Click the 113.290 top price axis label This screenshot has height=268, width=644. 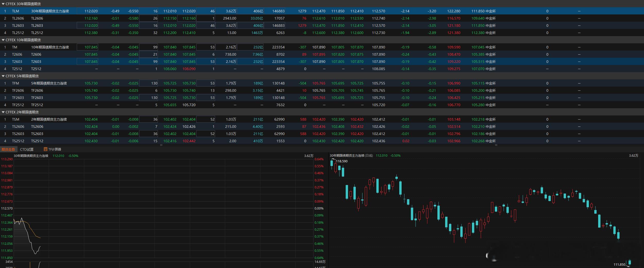tap(7, 159)
